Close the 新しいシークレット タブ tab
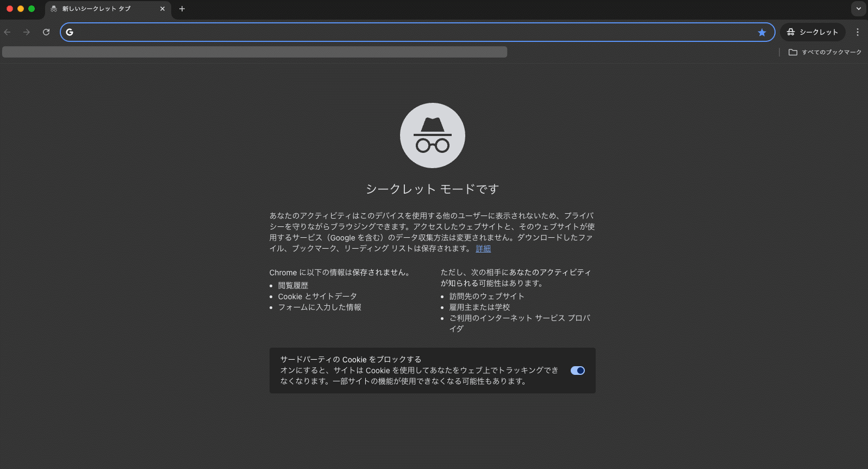 (x=162, y=9)
